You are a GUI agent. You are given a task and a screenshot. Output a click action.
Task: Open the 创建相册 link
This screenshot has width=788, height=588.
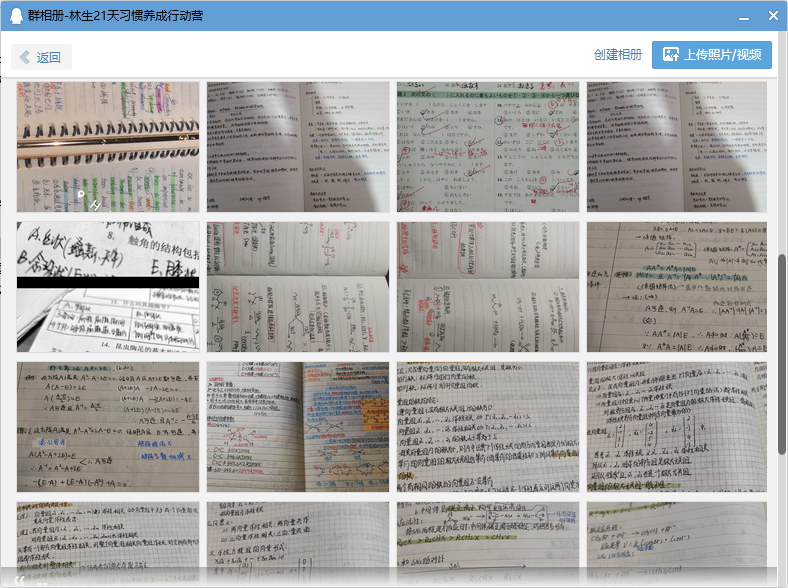point(617,55)
